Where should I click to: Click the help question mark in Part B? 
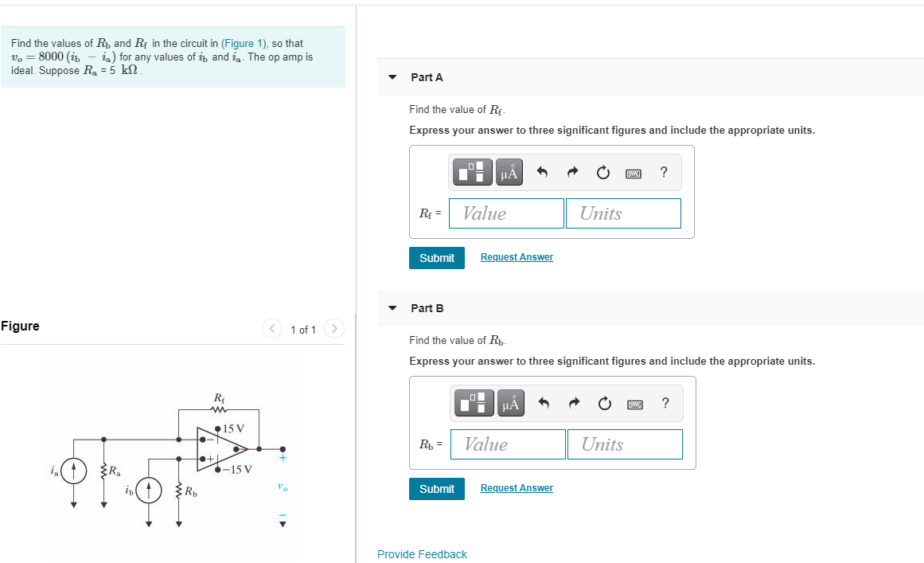[665, 404]
